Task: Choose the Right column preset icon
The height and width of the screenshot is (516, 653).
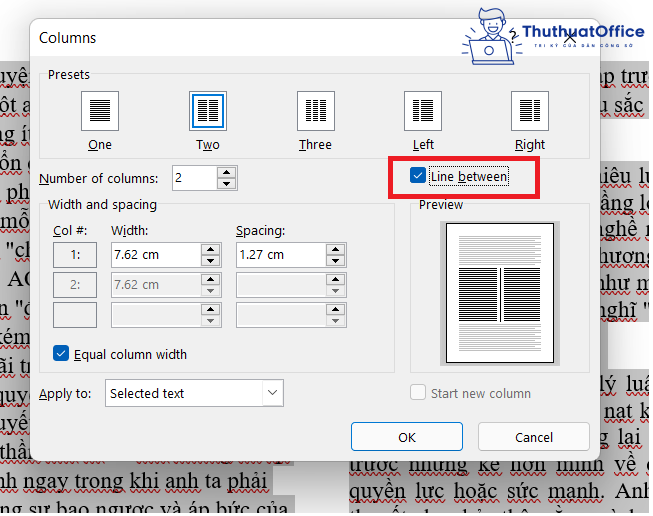Action: click(x=530, y=111)
